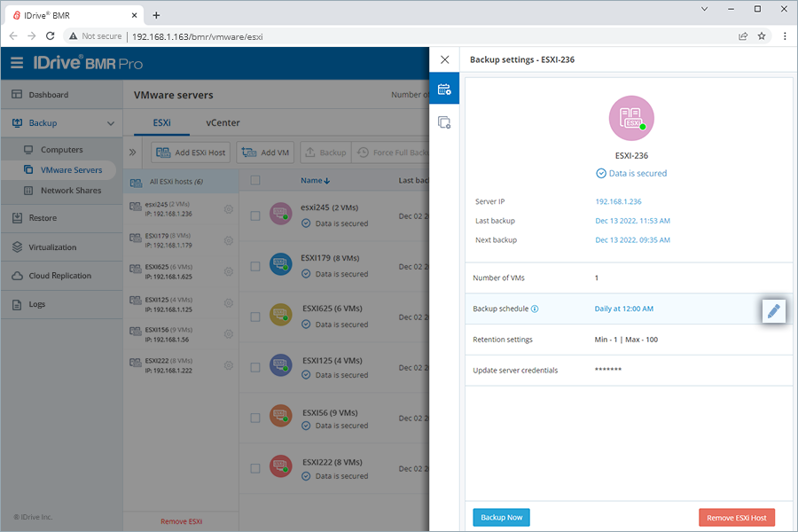This screenshot has width=798, height=532.
Task: Click the ESXI625 yellow host icon
Action: point(280,315)
